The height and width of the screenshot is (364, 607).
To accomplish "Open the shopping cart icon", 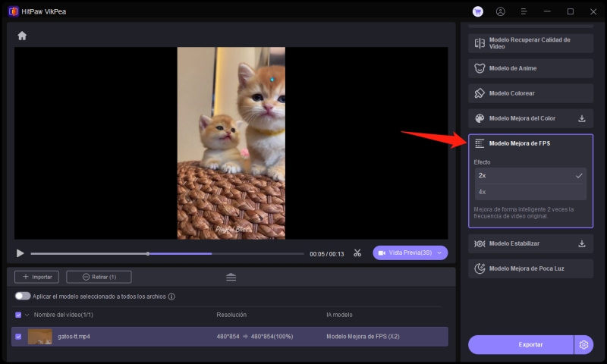I will 478,11.
